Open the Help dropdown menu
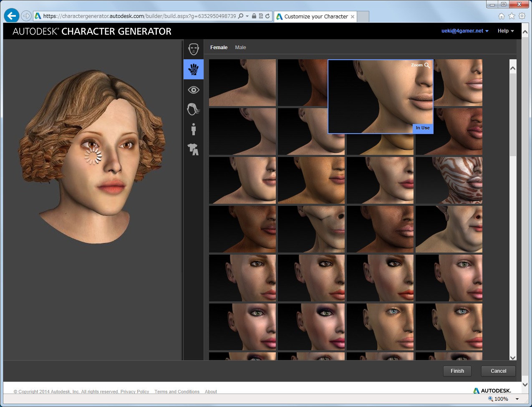Viewport: 532px width, 407px height. click(506, 31)
